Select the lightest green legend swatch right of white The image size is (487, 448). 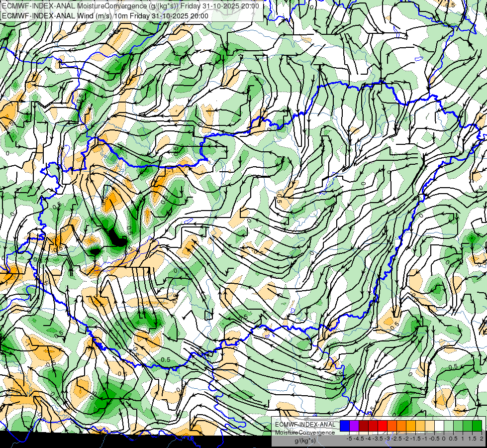point(449,426)
